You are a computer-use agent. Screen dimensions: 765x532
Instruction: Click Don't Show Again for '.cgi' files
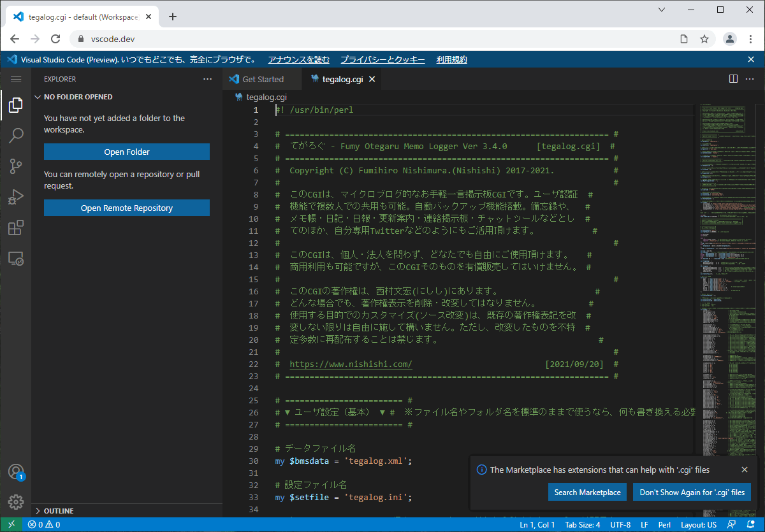tap(692, 492)
